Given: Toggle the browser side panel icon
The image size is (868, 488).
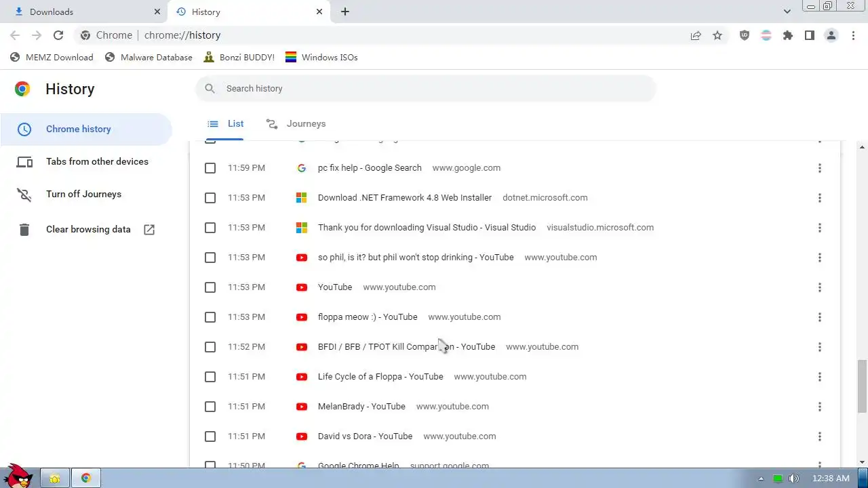Looking at the screenshot, I should point(810,35).
